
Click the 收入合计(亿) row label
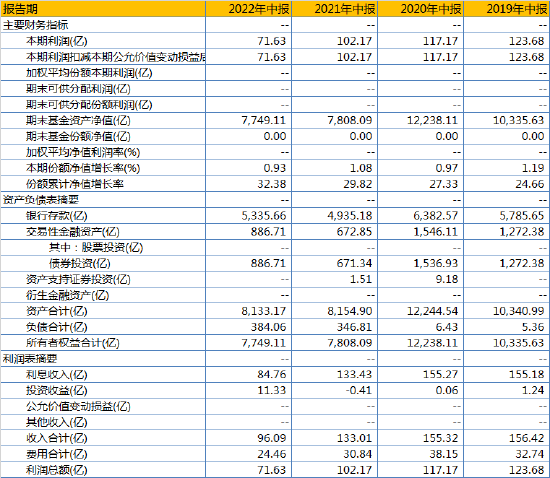pos(56,438)
